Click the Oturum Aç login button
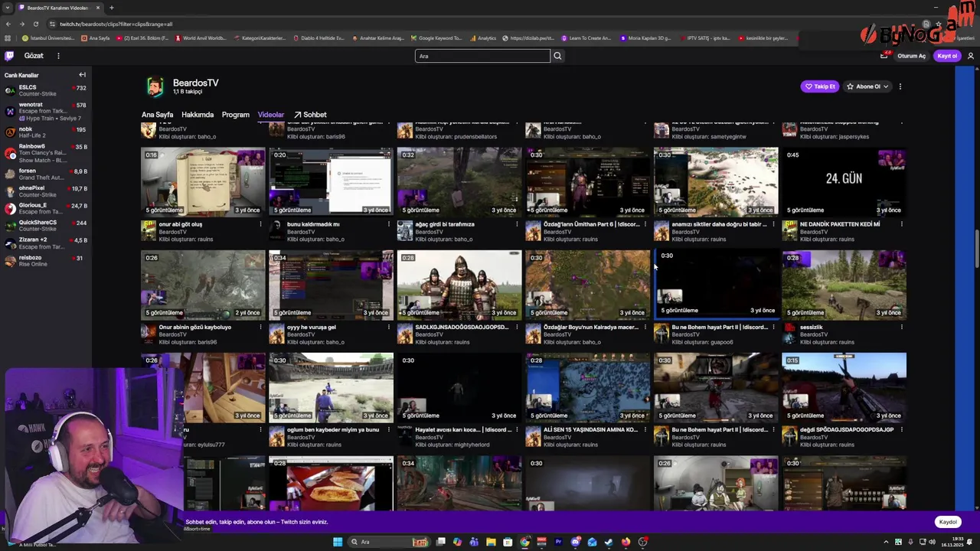 912,56
